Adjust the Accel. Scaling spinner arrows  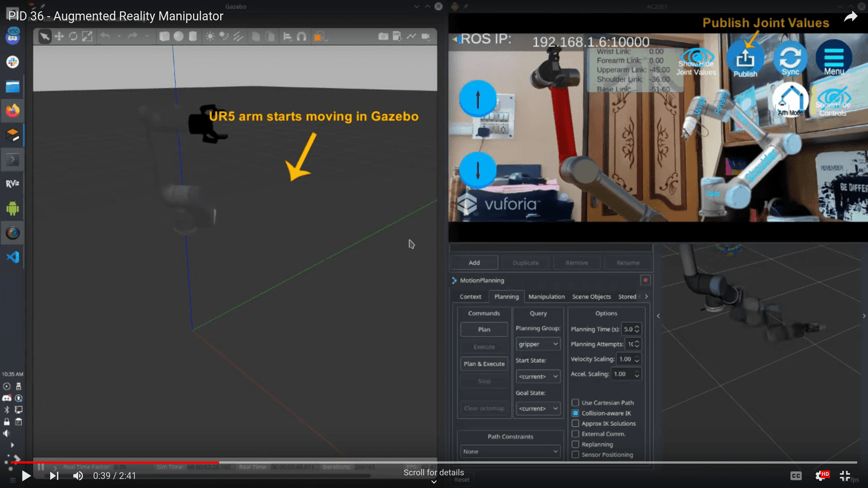tap(637, 374)
